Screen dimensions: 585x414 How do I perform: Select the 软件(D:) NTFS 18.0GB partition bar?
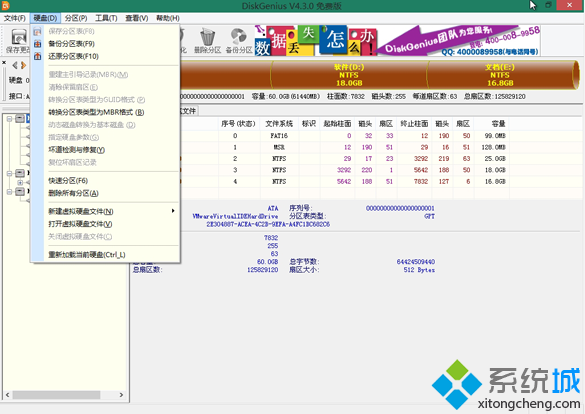coord(348,75)
